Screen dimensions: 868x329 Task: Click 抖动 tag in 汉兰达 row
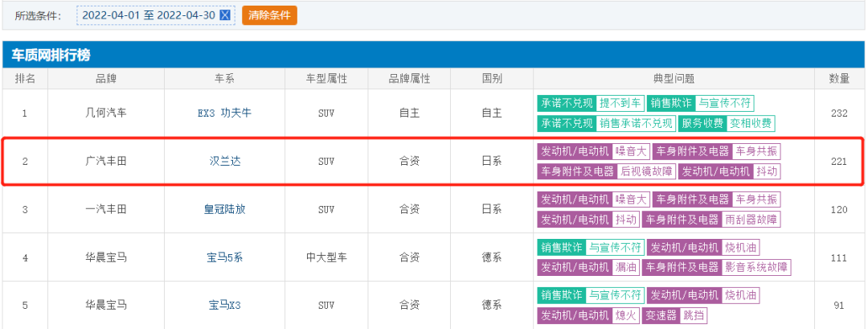pos(768,171)
